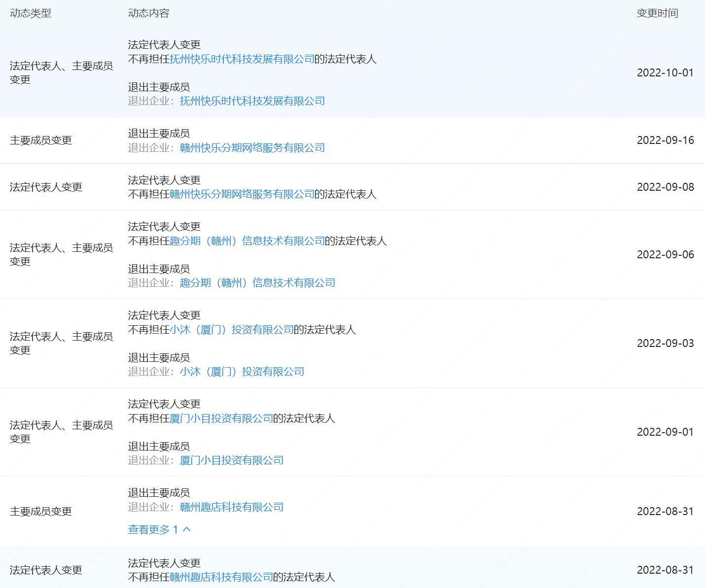Click 法定代表人、主要成员变更 type in 2022-09-01 row
This screenshot has width=705, height=588.
62,432
